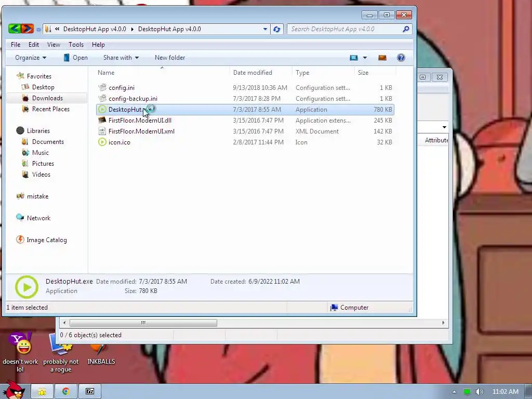This screenshot has height=399, width=532.
Task: Open the Edit menu
Action: (x=34, y=45)
